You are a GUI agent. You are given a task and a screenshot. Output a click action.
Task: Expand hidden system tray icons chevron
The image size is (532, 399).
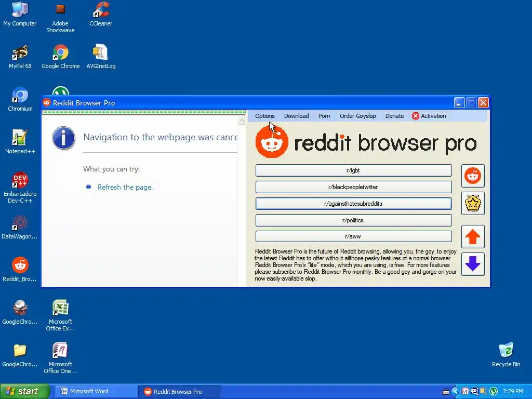[455, 392]
